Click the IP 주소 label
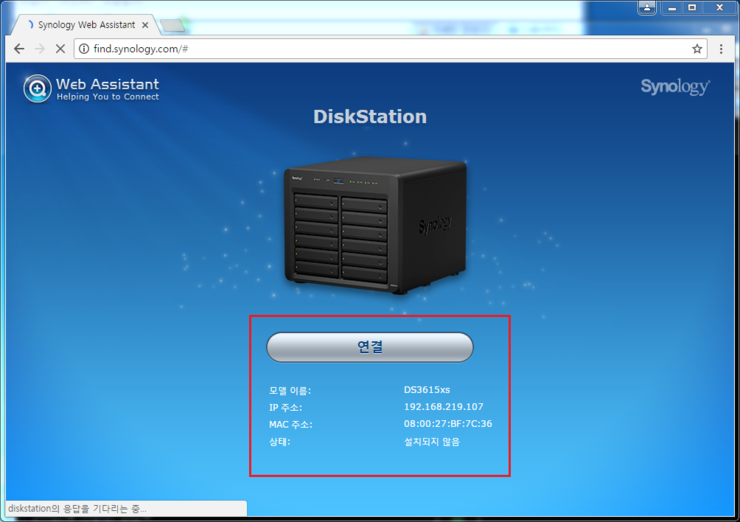Screen dimensions: 740x522 286,407
